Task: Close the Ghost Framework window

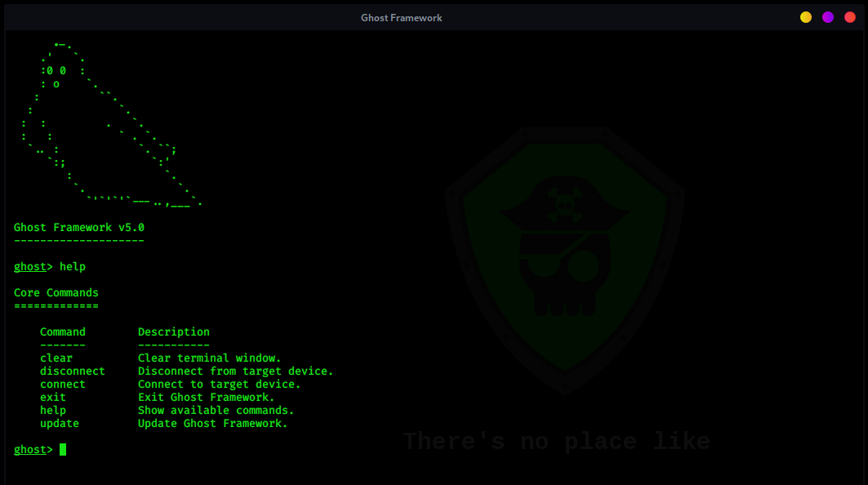Action: pos(850,17)
